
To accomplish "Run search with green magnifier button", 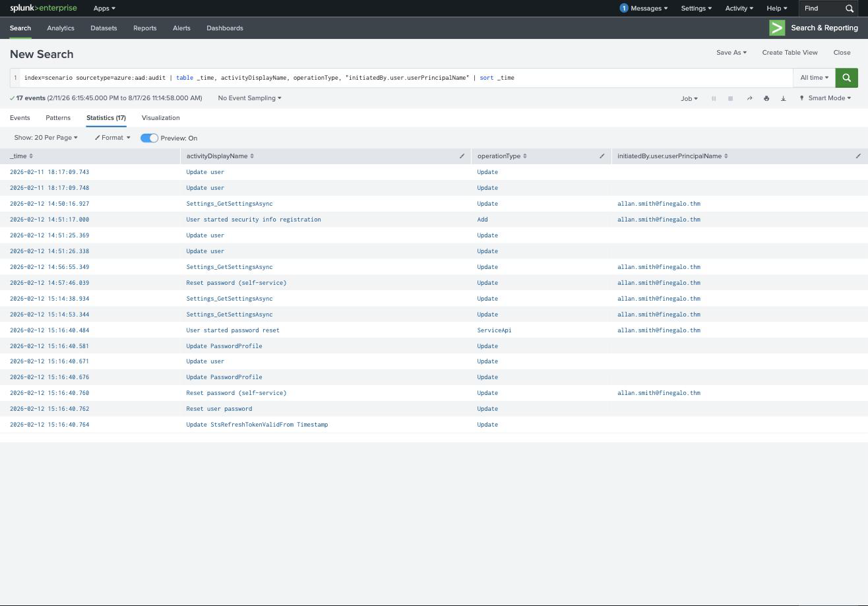I will pyautogui.click(x=846, y=78).
